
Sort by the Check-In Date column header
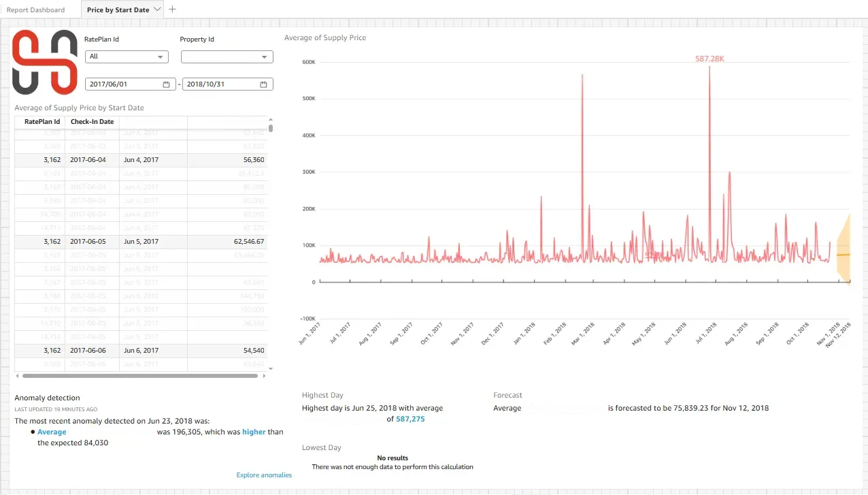click(92, 122)
